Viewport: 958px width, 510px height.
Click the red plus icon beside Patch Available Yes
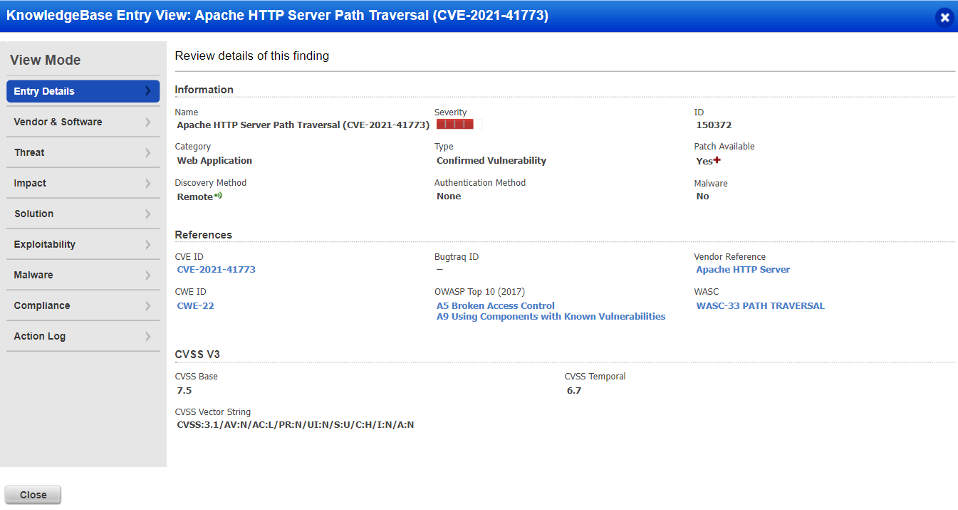point(717,160)
